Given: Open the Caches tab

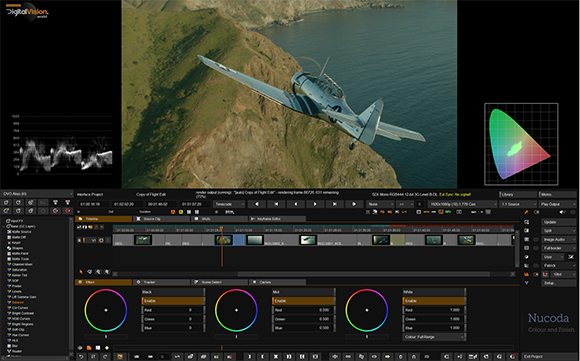Looking at the screenshot, I should coord(277,282).
